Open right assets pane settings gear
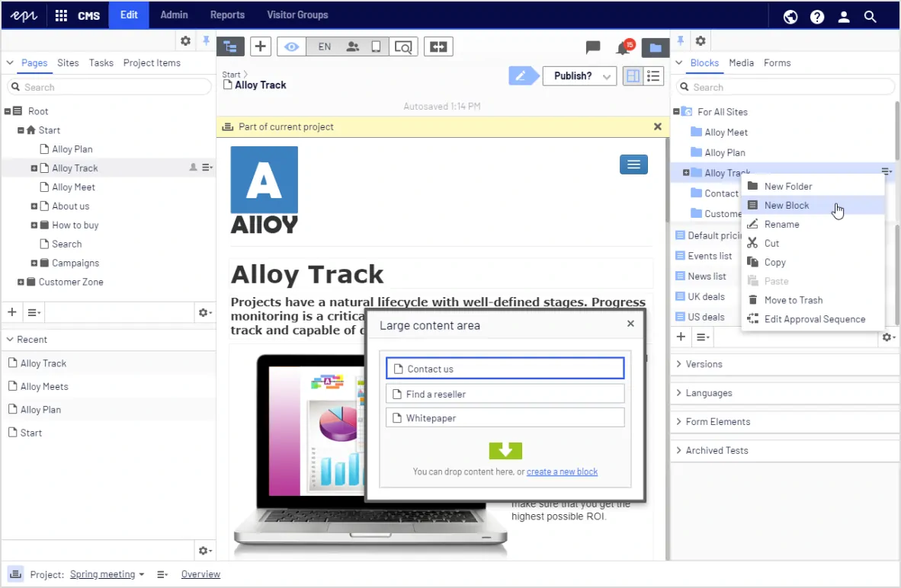 point(701,41)
